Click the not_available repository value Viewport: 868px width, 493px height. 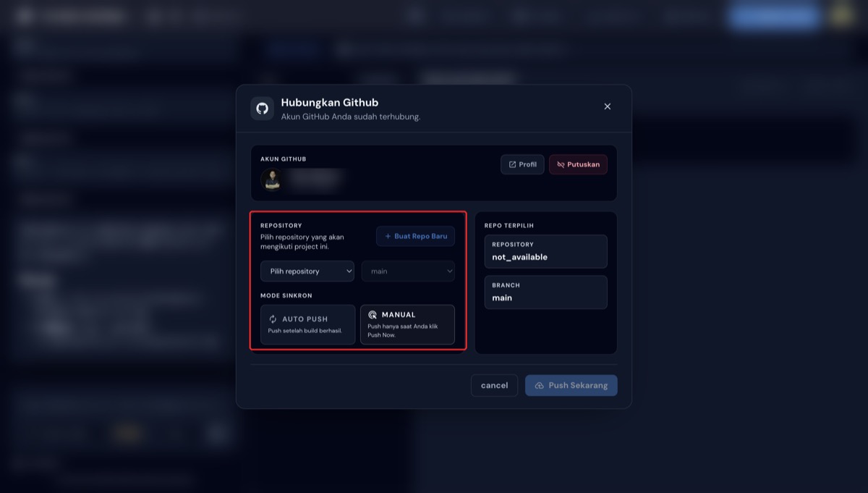[520, 257]
